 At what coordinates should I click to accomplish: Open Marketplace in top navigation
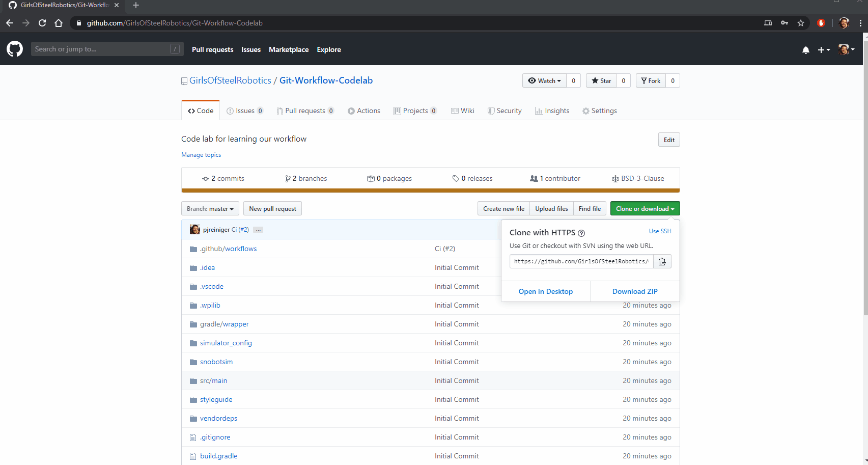click(x=289, y=49)
